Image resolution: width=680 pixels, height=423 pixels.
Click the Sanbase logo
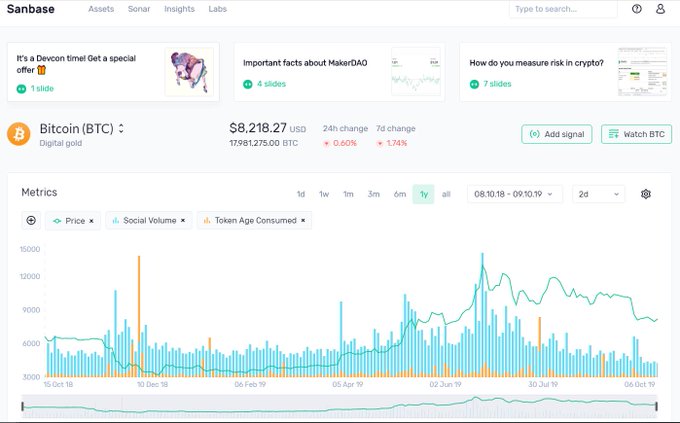point(31,9)
